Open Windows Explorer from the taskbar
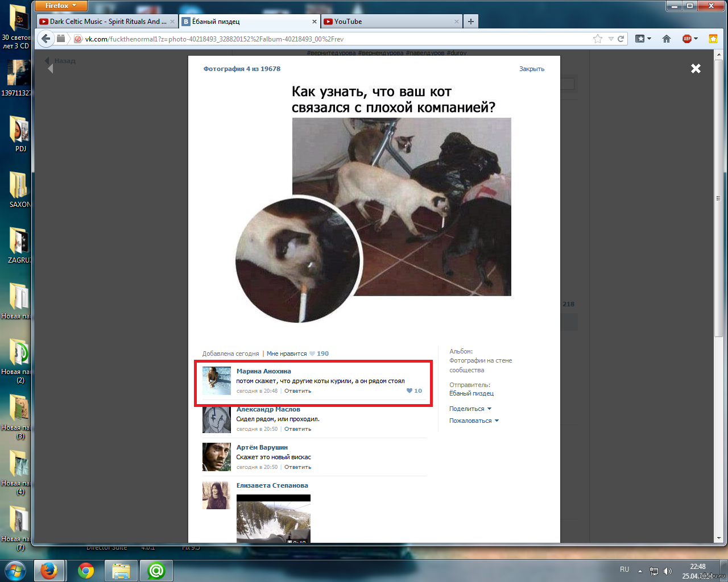Image resolution: width=728 pixels, height=582 pixels. pyautogui.click(x=121, y=571)
